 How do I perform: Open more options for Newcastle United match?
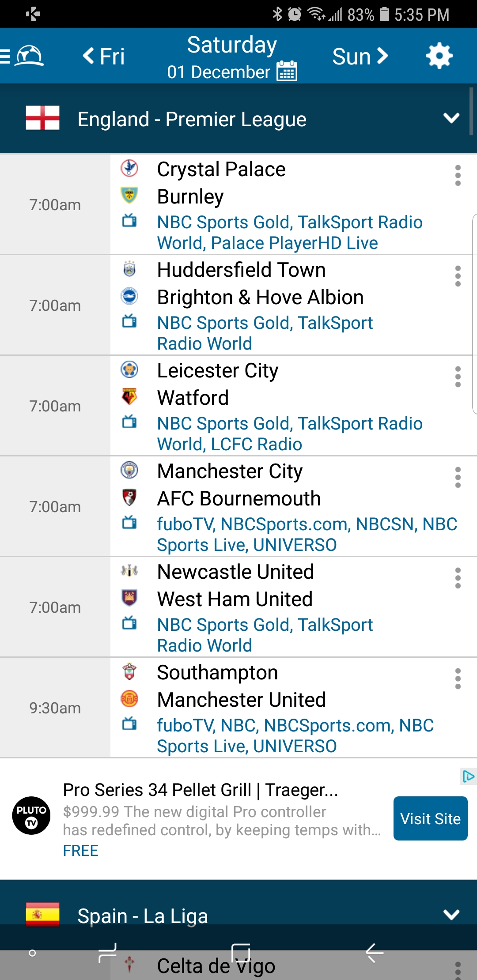(x=458, y=578)
